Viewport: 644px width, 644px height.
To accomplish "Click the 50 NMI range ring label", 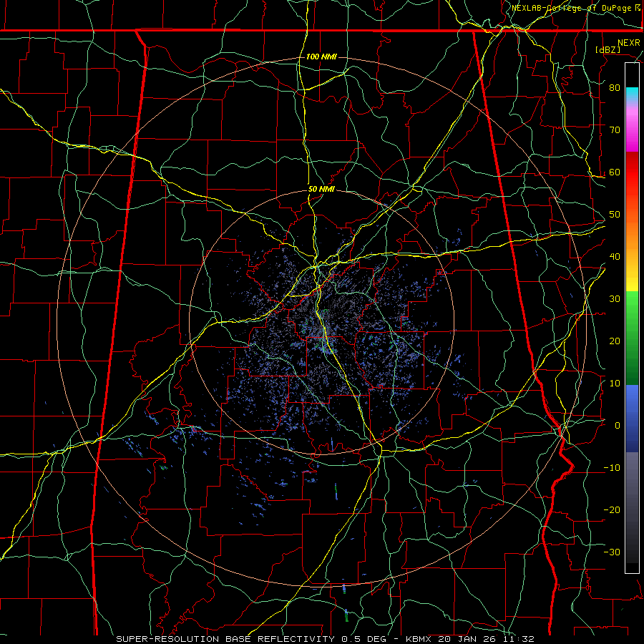I will coord(321,190).
